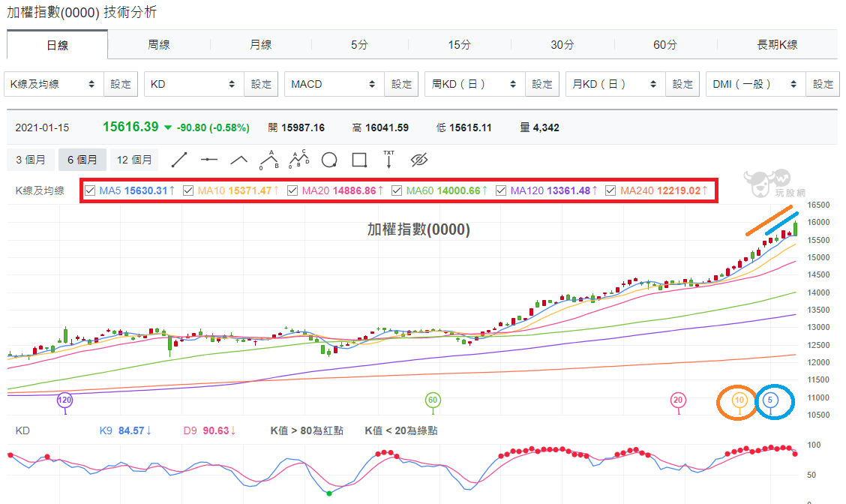Switch to the 月線 tab
846x504 pixels.
click(260, 45)
